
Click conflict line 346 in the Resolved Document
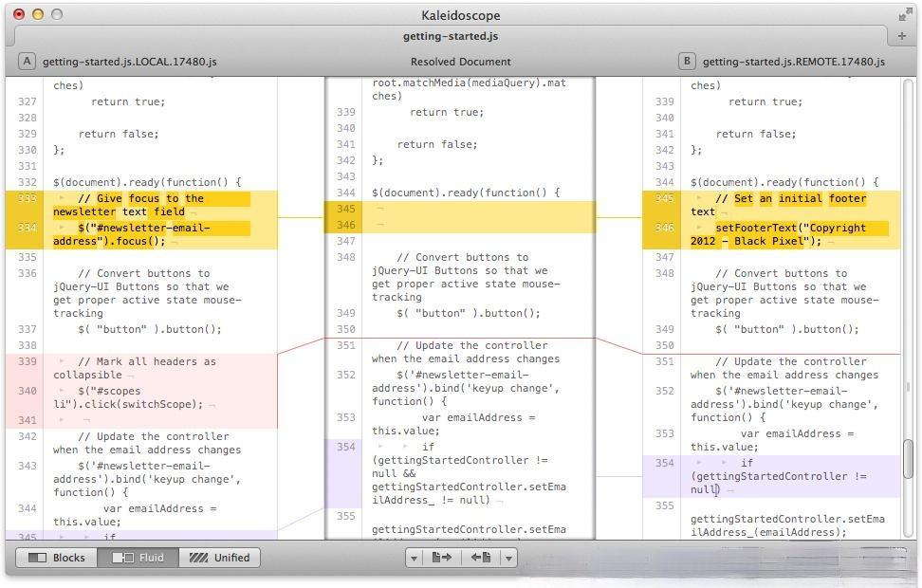tap(460, 225)
